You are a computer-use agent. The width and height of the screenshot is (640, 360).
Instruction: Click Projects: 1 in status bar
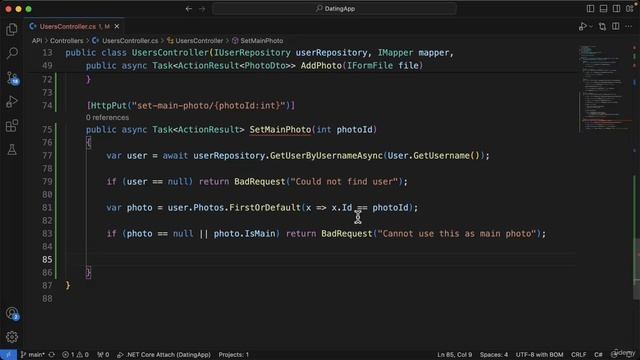point(233,355)
